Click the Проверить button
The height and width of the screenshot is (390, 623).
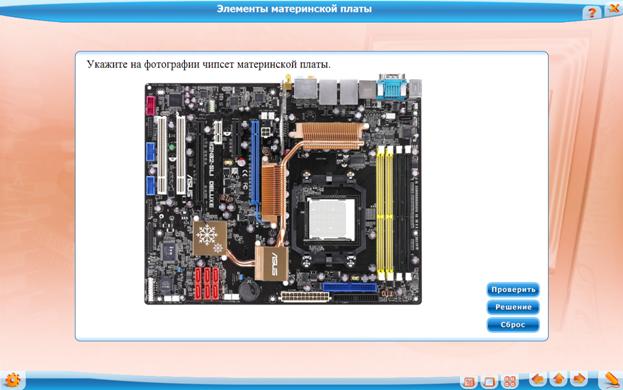[513, 290]
